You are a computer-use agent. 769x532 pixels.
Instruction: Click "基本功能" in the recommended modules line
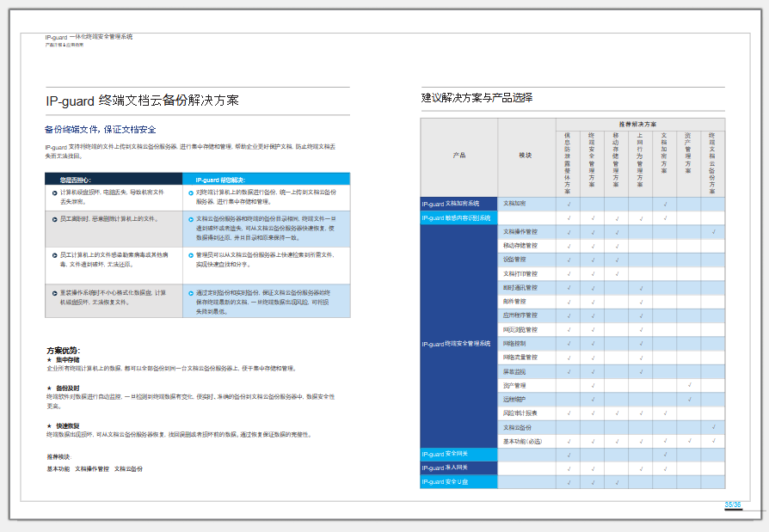tap(58, 468)
